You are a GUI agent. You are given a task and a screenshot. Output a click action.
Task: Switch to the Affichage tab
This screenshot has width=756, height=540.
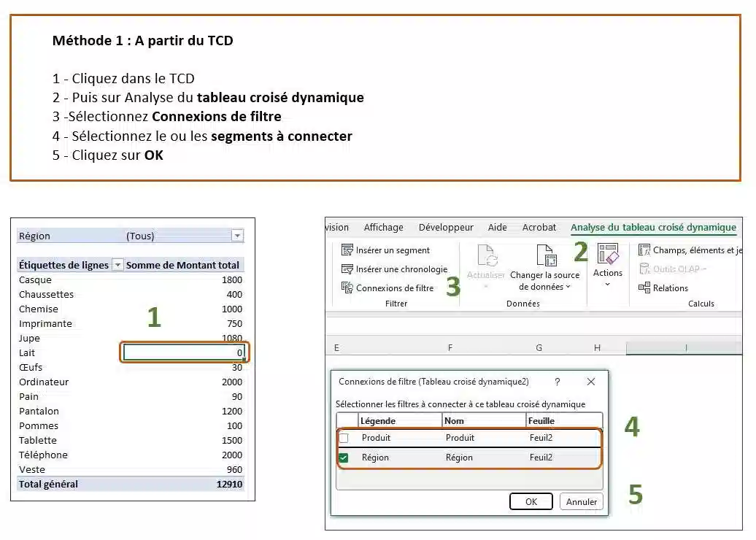click(383, 227)
